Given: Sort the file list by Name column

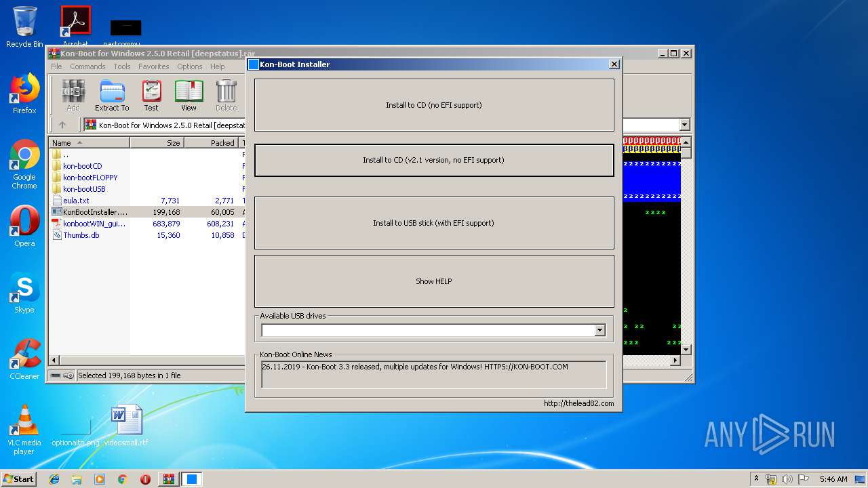Looking at the screenshot, I should (90, 143).
